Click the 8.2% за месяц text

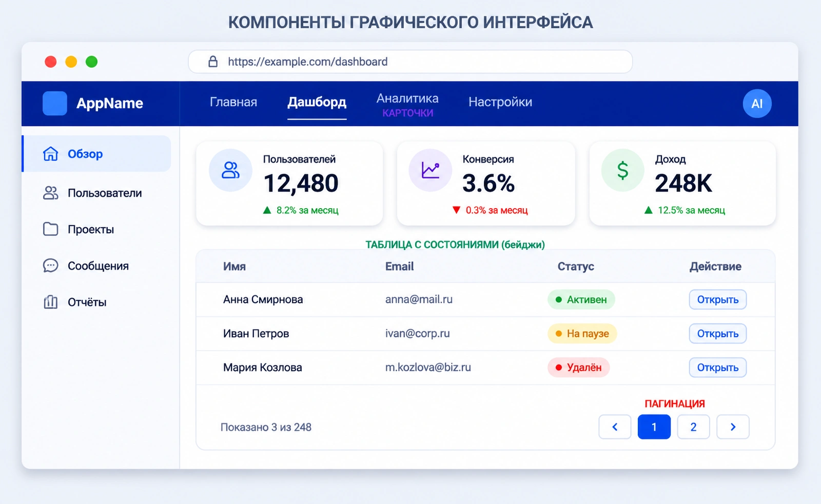point(307,210)
